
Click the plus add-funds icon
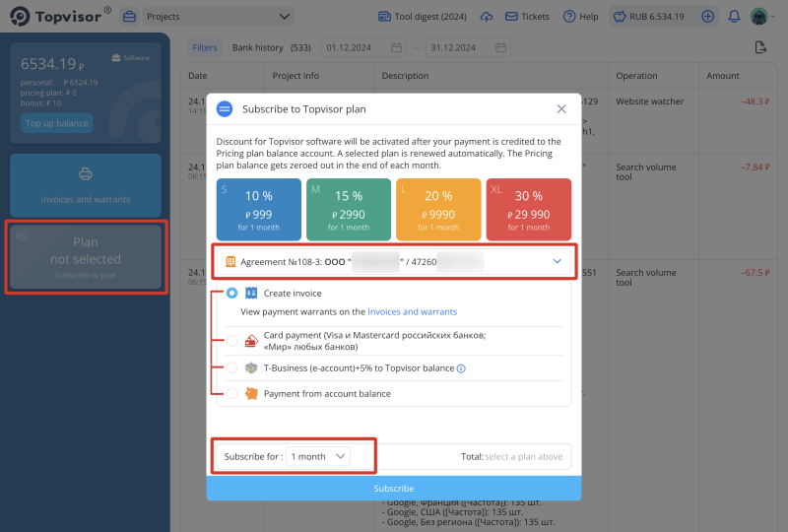[x=707, y=17]
